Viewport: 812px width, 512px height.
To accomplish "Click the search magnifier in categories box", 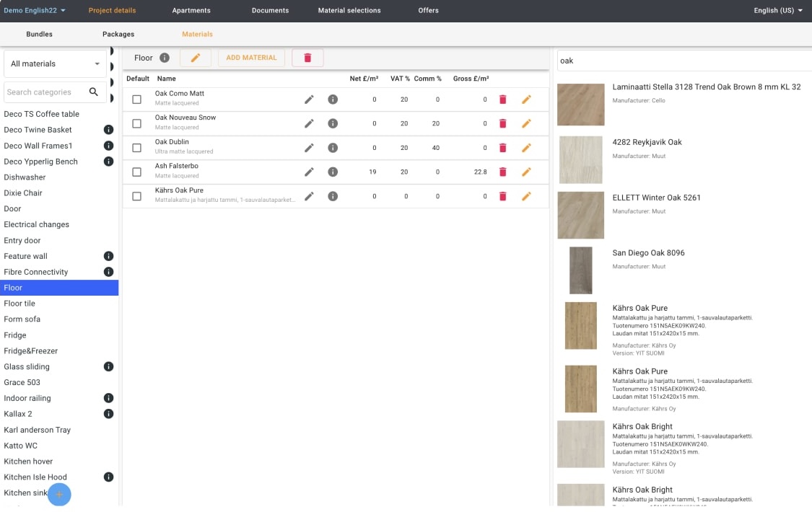I will pos(93,92).
